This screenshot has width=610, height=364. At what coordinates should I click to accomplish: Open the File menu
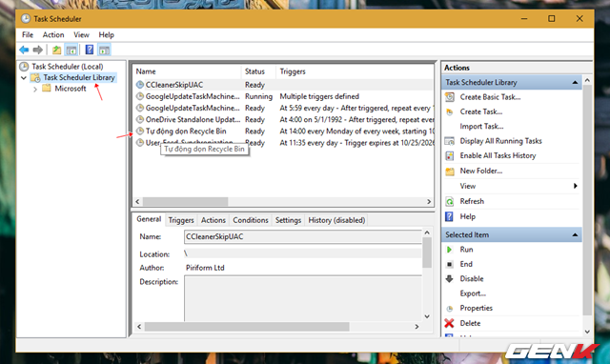(x=28, y=34)
